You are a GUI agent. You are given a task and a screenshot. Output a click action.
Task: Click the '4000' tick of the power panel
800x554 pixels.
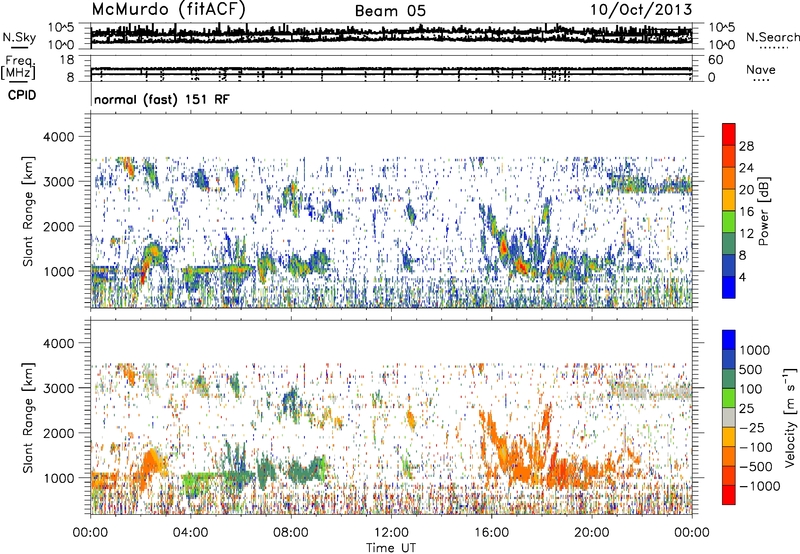[61, 137]
